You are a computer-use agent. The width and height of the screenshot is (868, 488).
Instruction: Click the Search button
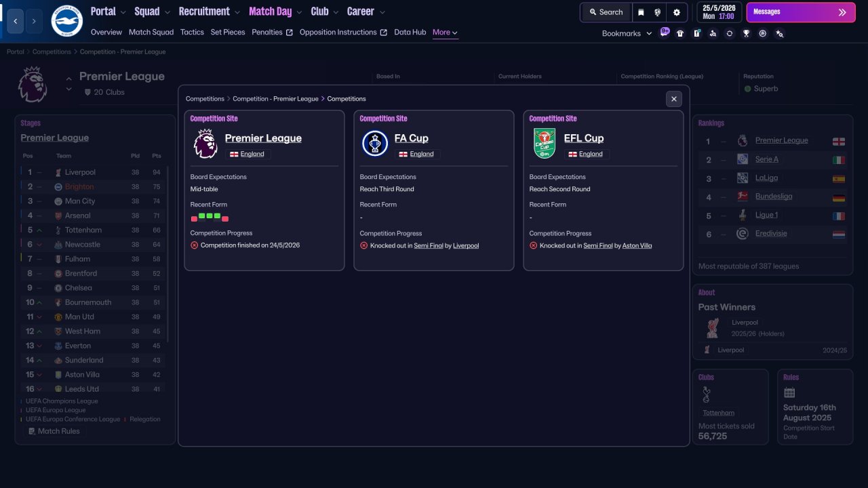click(x=606, y=12)
